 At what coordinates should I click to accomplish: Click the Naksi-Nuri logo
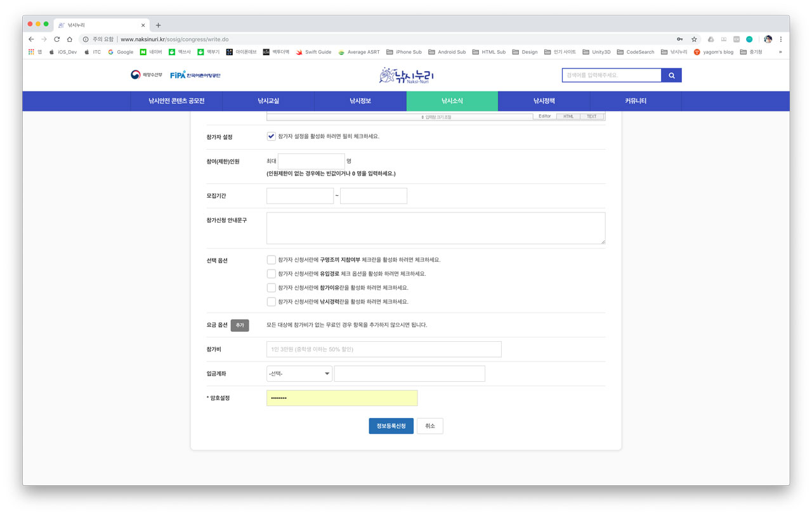pos(406,75)
